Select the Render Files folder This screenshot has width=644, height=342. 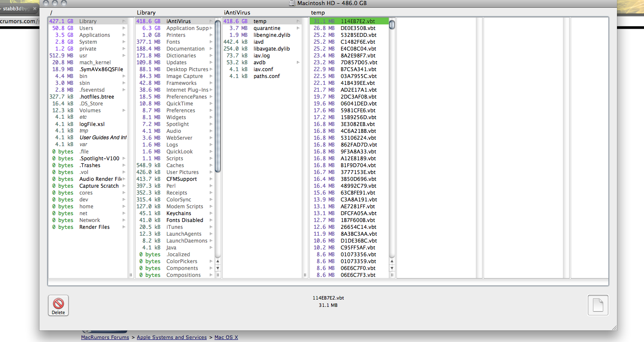tap(88, 227)
